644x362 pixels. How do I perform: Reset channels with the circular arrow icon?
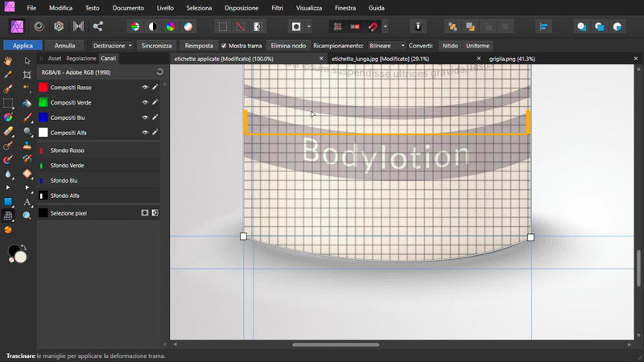[x=159, y=72]
